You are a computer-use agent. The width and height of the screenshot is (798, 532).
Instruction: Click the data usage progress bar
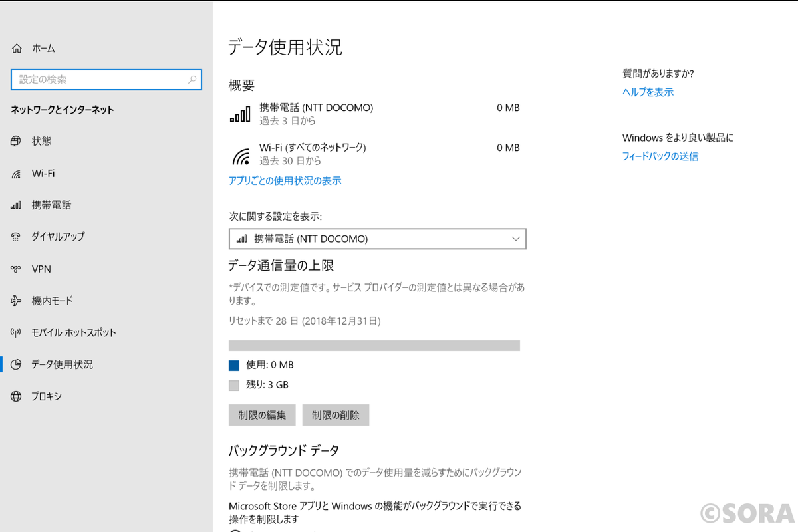click(374, 345)
